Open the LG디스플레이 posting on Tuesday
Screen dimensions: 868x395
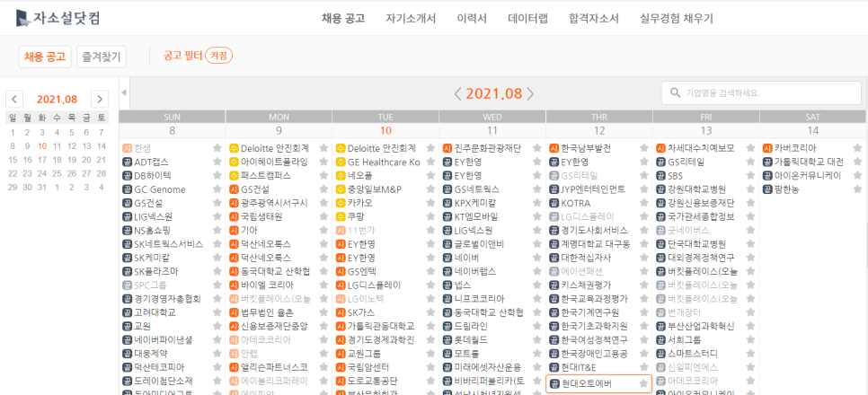click(x=374, y=285)
